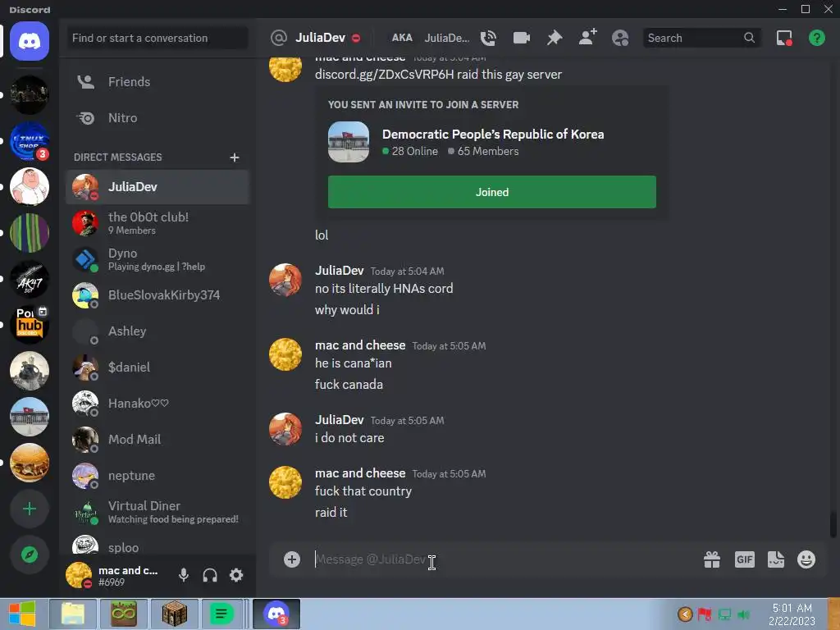840x630 pixels.
Task: Send a Nitro gift
Action: [x=712, y=559]
